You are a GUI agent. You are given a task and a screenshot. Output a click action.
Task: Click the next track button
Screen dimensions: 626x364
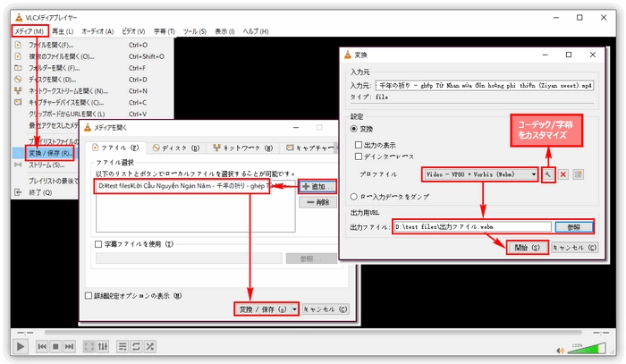[x=70, y=346]
